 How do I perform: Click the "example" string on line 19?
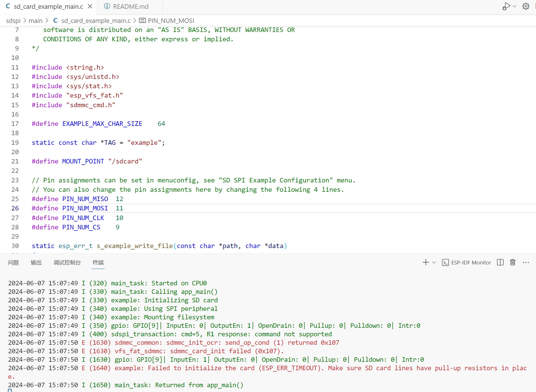click(x=144, y=143)
